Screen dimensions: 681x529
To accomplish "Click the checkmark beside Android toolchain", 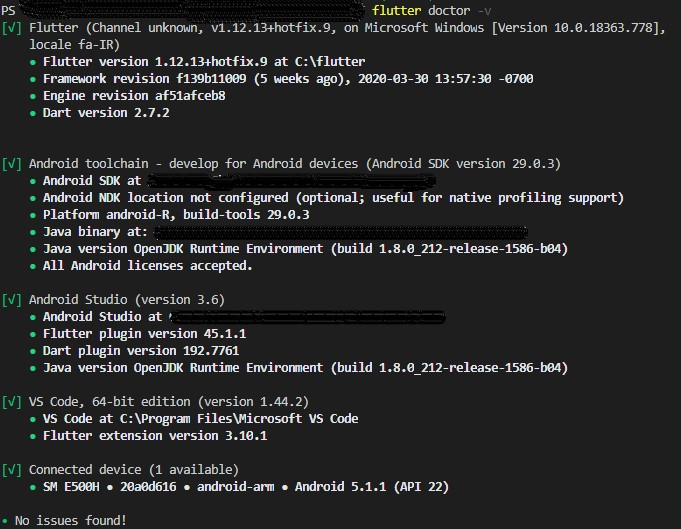I will click(x=12, y=164).
